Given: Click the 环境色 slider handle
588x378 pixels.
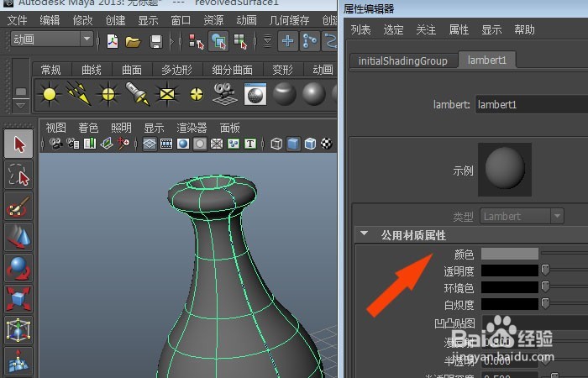Looking at the screenshot, I should (x=546, y=286).
